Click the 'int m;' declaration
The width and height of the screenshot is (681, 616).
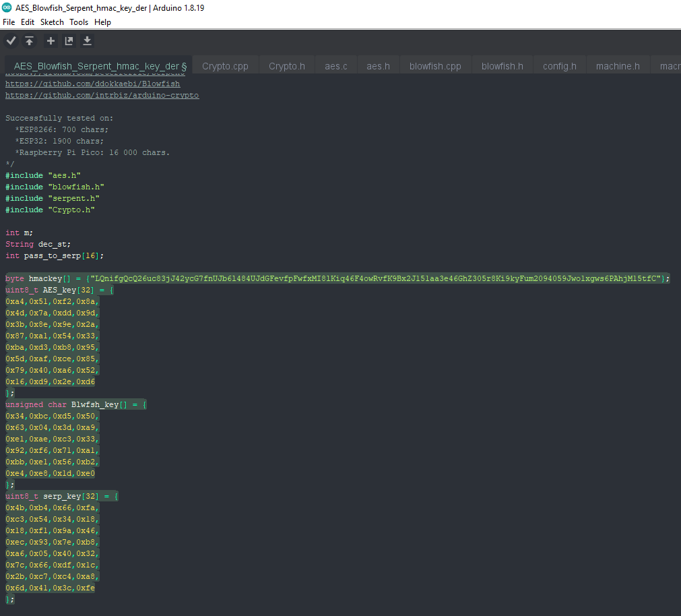(19, 233)
